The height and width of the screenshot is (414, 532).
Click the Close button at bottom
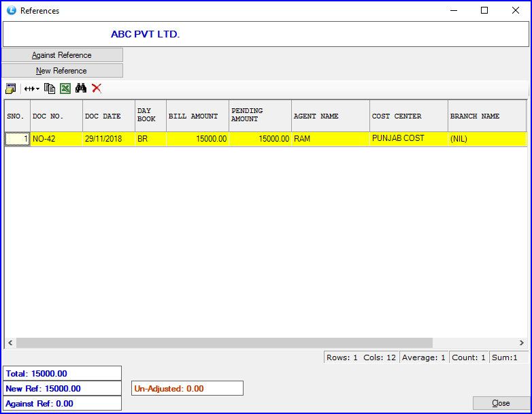501,403
